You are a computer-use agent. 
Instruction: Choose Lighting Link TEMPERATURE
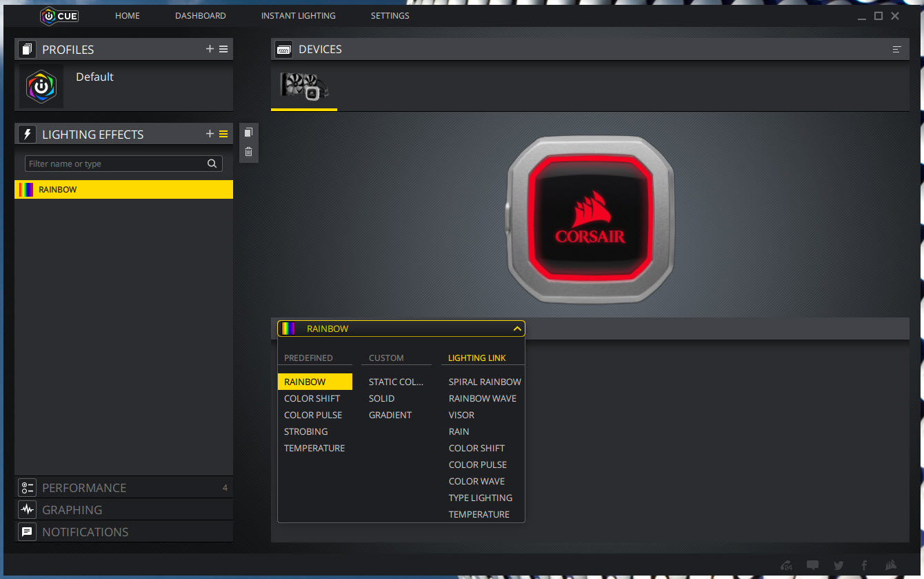click(x=479, y=514)
